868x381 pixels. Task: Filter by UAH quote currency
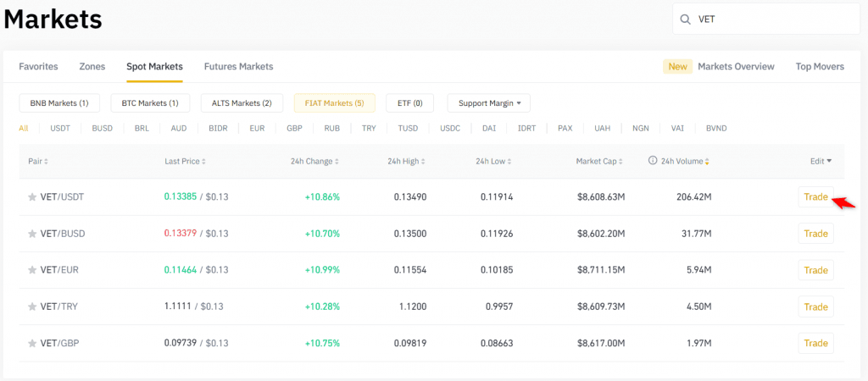603,129
